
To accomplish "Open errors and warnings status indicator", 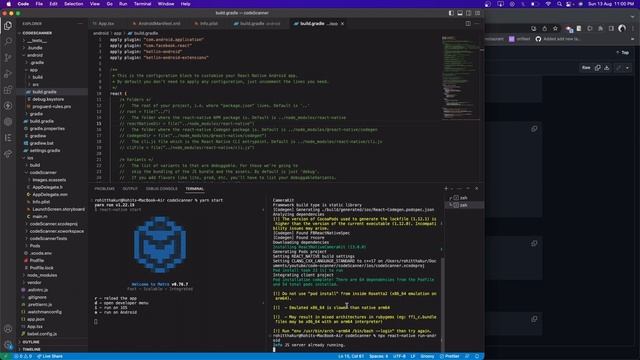I will pyautogui.click(x=23, y=356).
